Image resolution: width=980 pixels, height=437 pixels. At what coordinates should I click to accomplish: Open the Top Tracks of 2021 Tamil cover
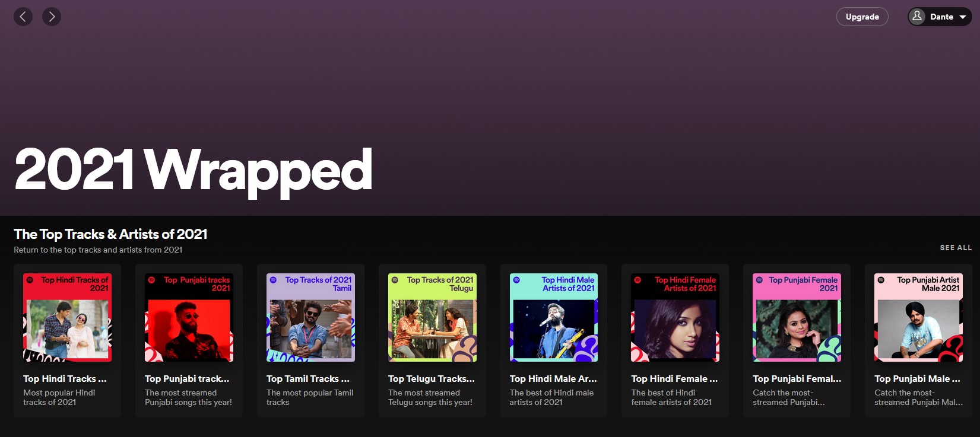coord(310,317)
